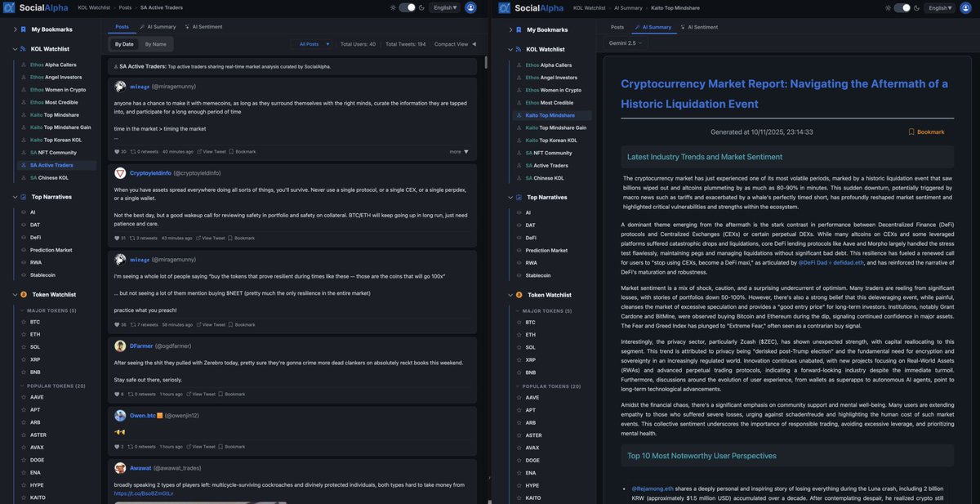Image resolution: width=980 pixels, height=504 pixels.
Task: Click the like heart on Cryptoyieldinfo post
Action: click(118, 238)
